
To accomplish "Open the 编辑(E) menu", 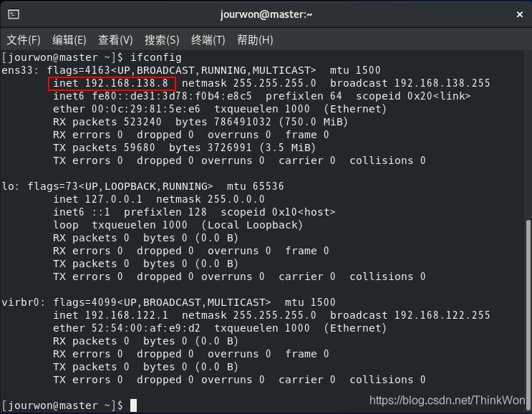I will click(69, 40).
